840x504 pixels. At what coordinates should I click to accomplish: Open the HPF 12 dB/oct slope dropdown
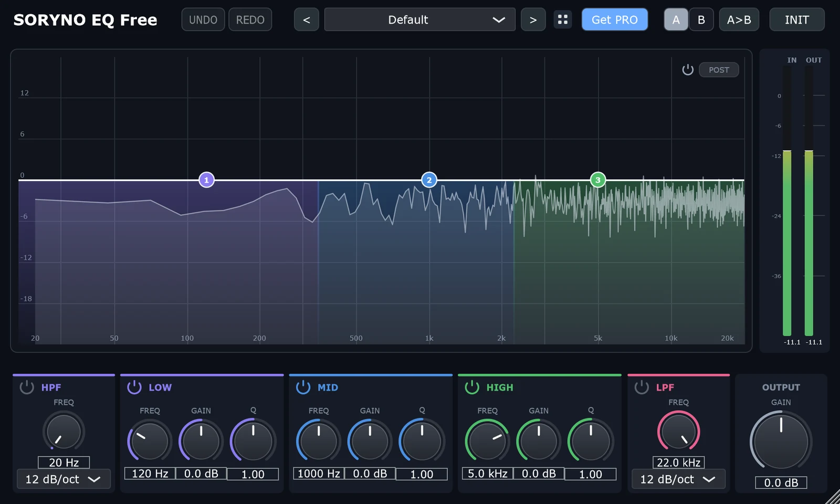(64, 479)
